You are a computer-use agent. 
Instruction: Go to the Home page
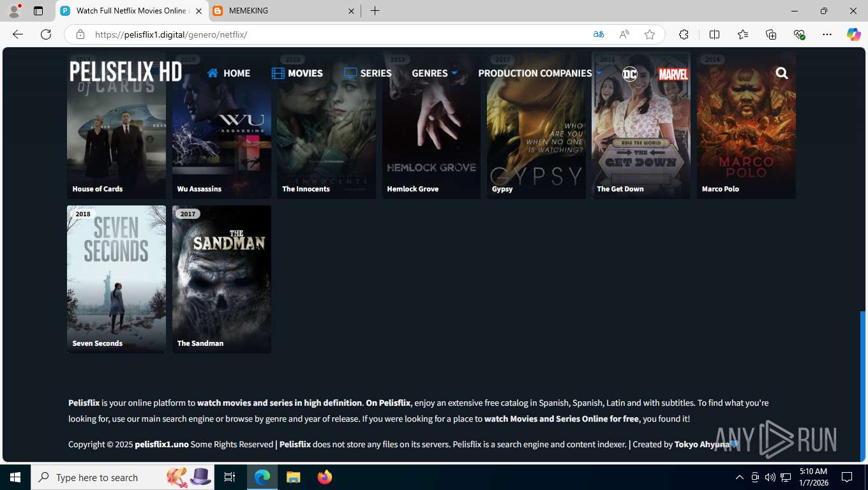[228, 73]
